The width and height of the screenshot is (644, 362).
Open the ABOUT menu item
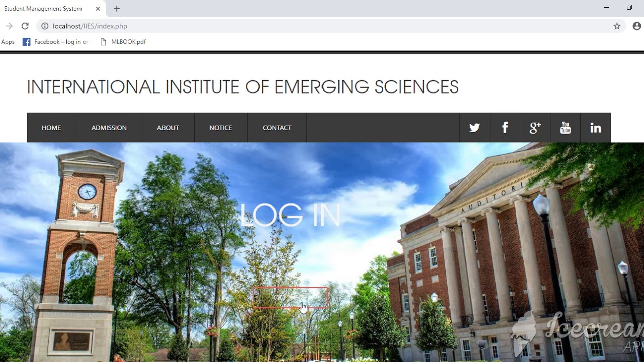(x=168, y=128)
